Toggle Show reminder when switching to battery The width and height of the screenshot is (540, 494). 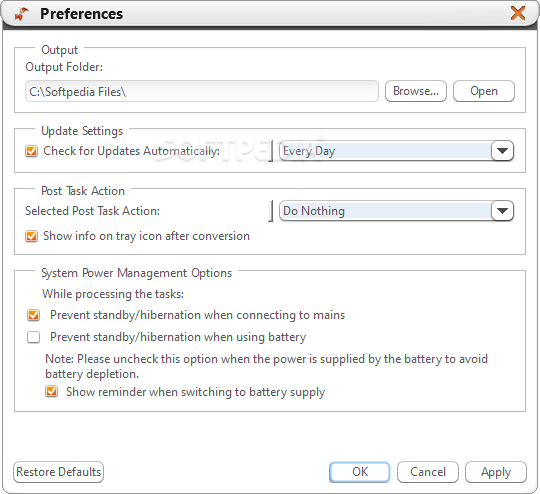pos(52,392)
